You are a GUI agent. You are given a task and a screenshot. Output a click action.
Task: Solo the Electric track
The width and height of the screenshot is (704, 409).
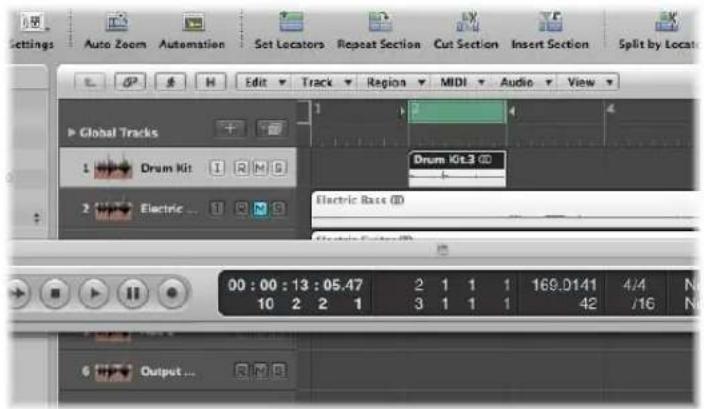coord(278,208)
